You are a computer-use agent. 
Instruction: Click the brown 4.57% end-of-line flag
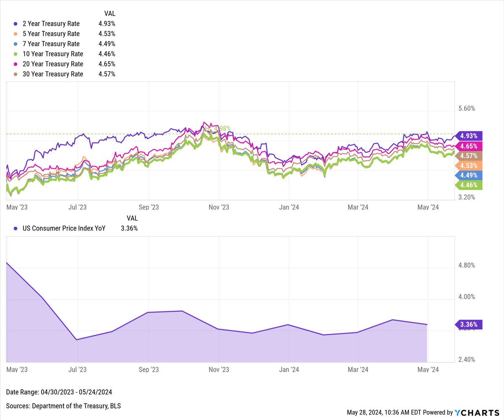469,156
